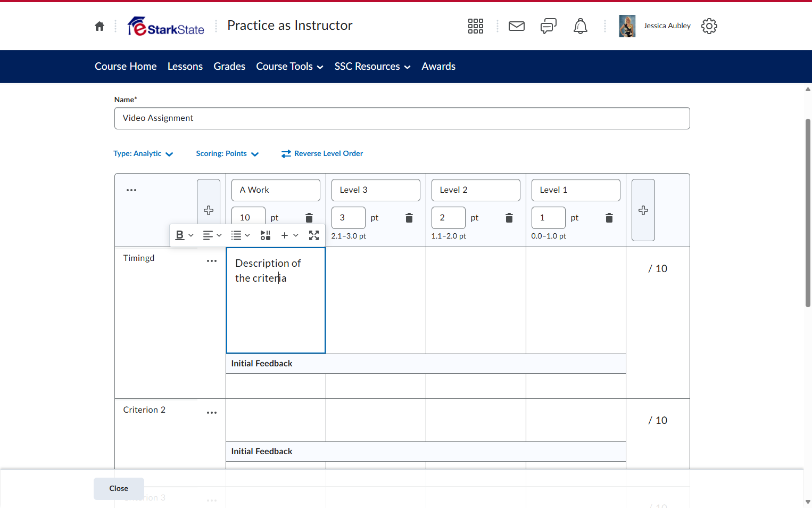
Task: Click the Bold formatting button
Action: pyautogui.click(x=180, y=235)
